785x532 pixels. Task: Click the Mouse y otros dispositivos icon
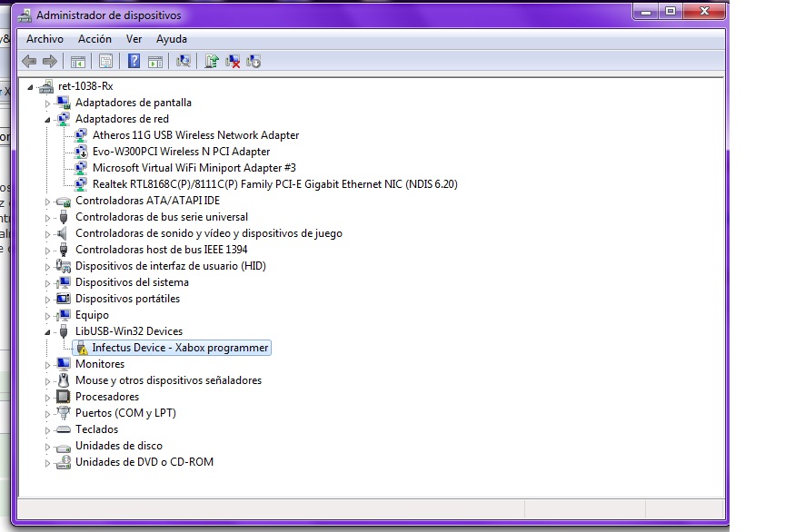tap(63, 380)
